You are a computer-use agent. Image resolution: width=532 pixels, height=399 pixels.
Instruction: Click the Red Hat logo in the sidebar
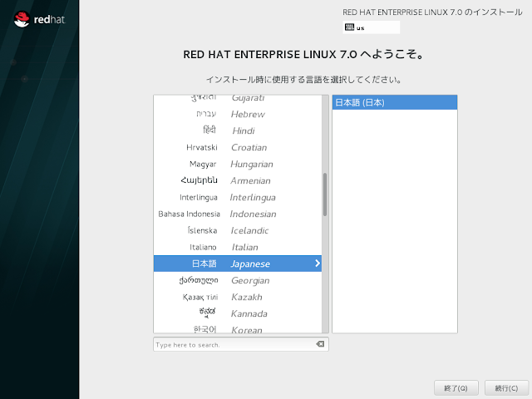click(39, 19)
